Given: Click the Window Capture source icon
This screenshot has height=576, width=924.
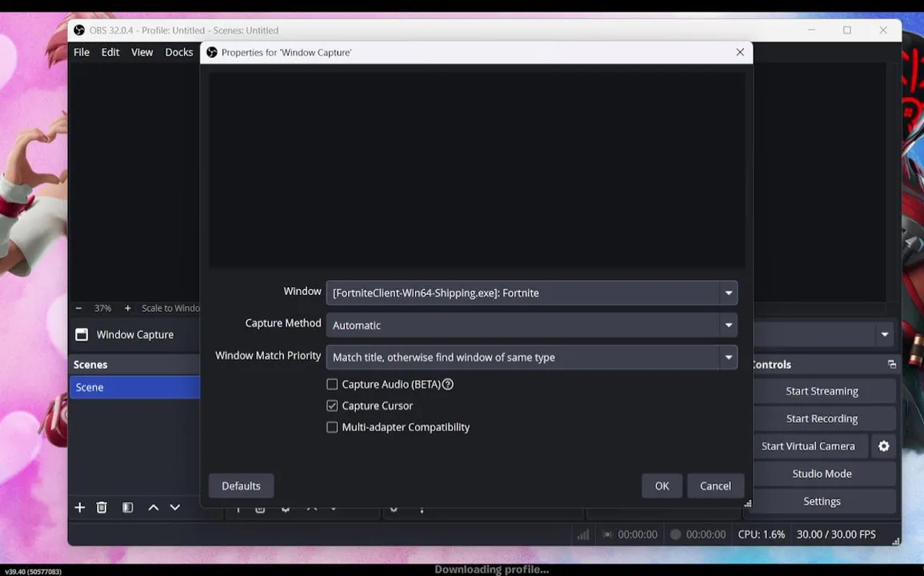Looking at the screenshot, I should (82, 335).
